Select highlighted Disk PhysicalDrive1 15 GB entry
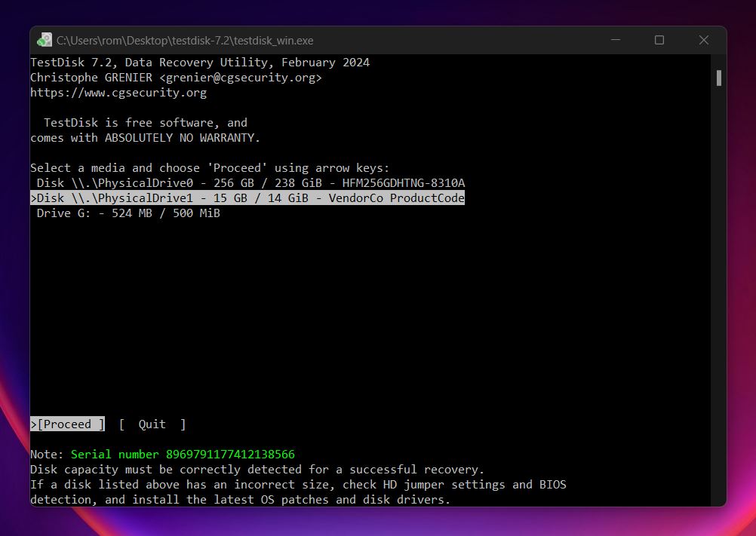Image resolution: width=756 pixels, height=536 pixels. (247, 198)
